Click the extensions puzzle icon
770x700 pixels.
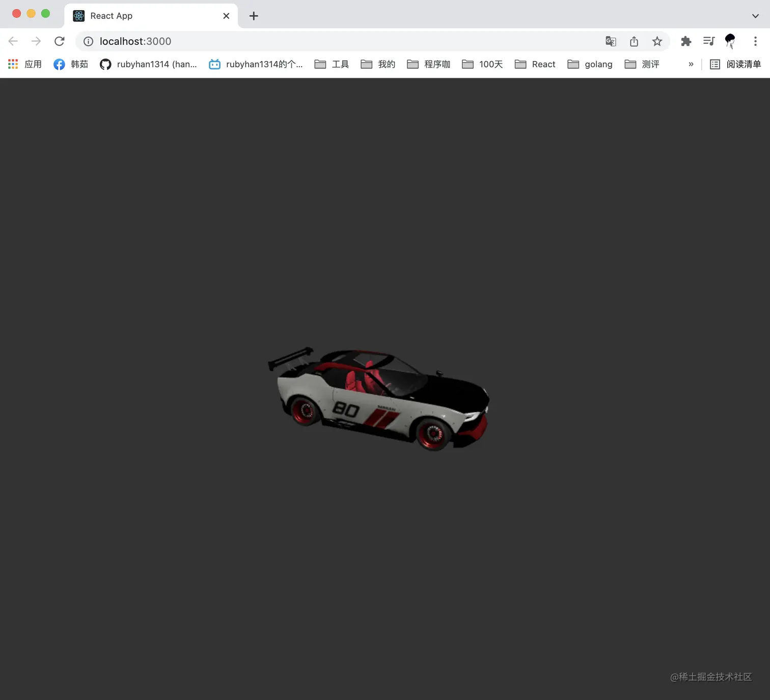(686, 41)
